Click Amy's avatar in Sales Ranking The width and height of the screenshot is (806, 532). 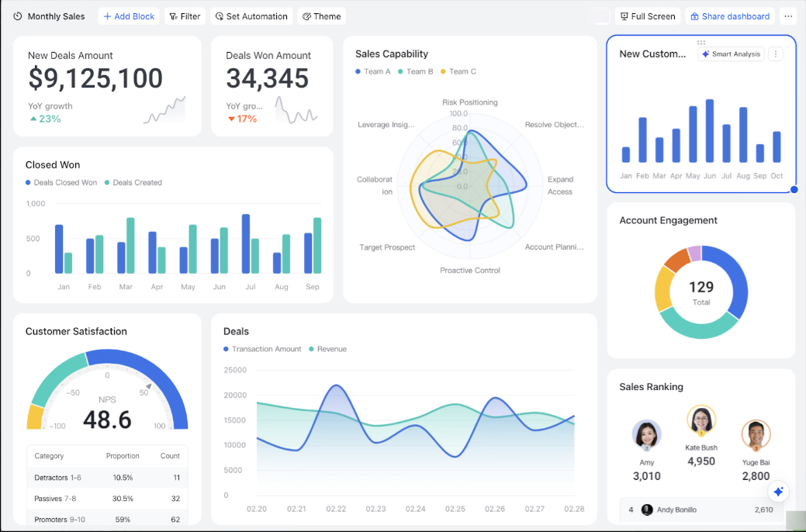646,435
